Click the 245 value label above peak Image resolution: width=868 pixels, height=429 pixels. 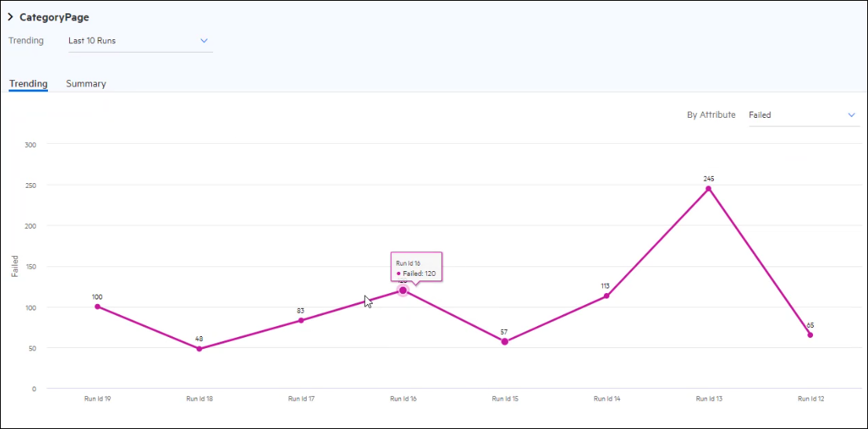708,178
